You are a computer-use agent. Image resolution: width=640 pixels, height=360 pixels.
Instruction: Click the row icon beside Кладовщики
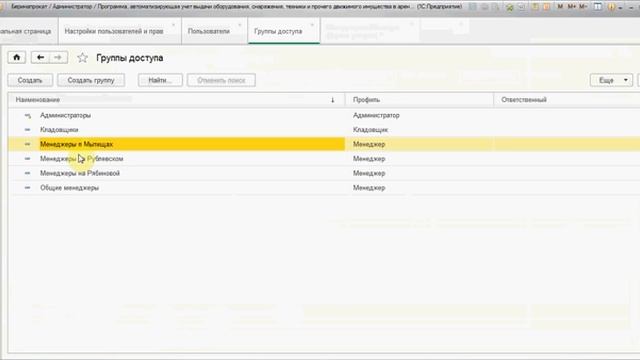27,130
